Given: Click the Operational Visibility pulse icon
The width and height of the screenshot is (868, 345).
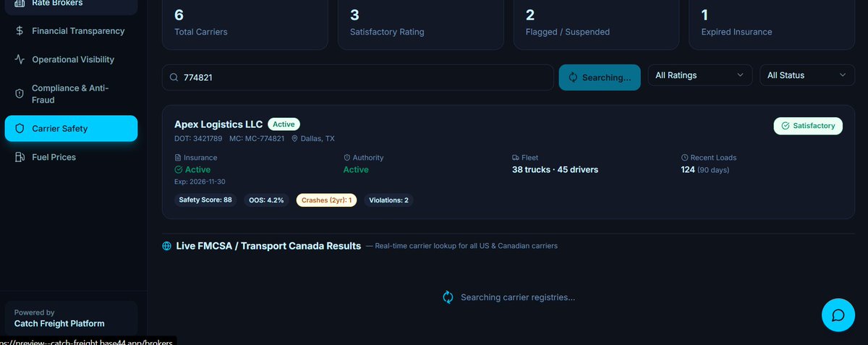Looking at the screenshot, I should click(x=20, y=59).
